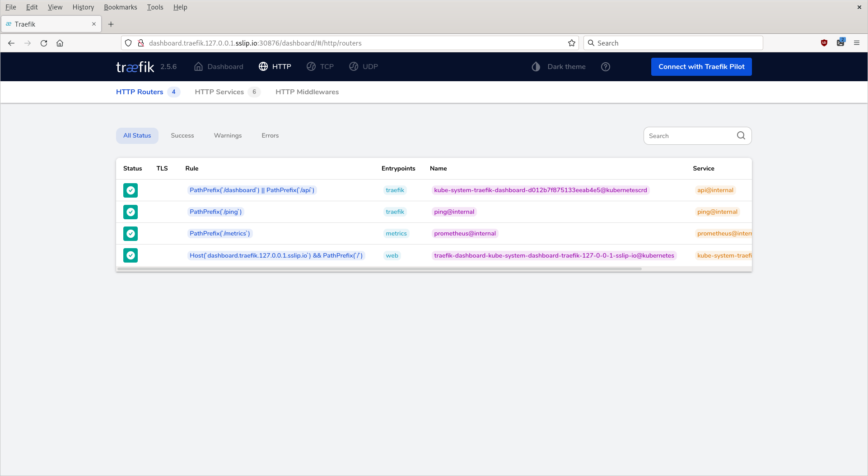Open the Firefox hamburger menu
868x476 pixels.
tap(857, 43)
